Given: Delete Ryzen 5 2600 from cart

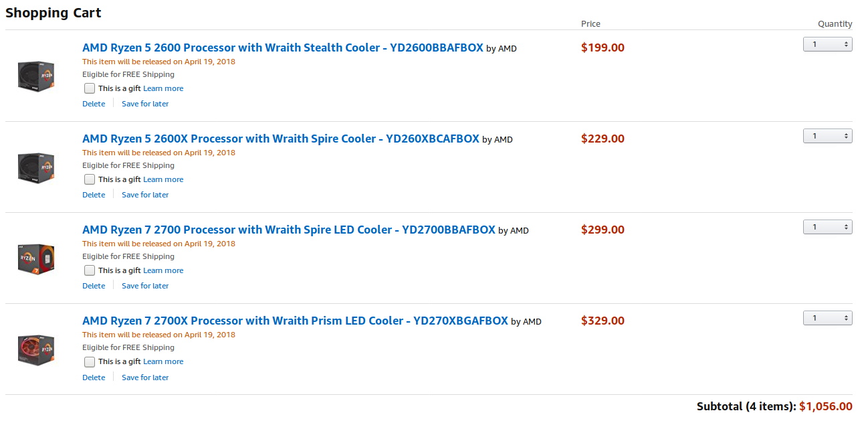Looking at the screenshot, I should coord(94,104).
